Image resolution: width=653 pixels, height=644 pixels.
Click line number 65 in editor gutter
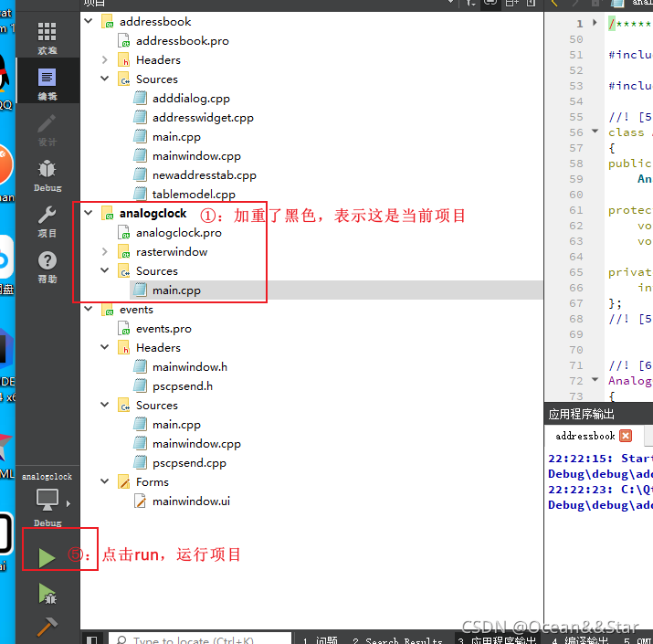[x=576, y=272]
